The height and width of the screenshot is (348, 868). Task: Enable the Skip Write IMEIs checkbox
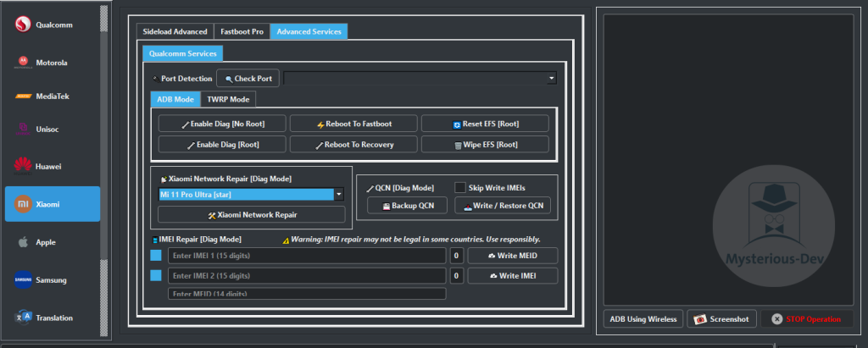(x=460, y=188)
